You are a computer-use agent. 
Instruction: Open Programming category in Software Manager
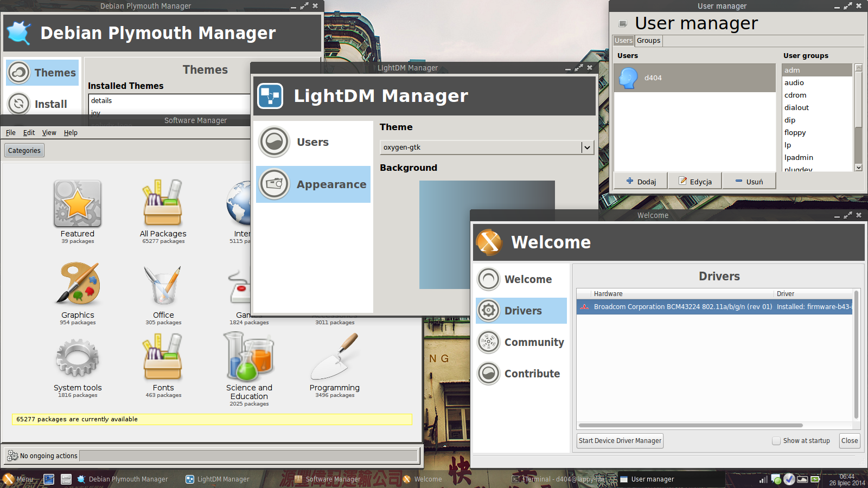(335, 366)
